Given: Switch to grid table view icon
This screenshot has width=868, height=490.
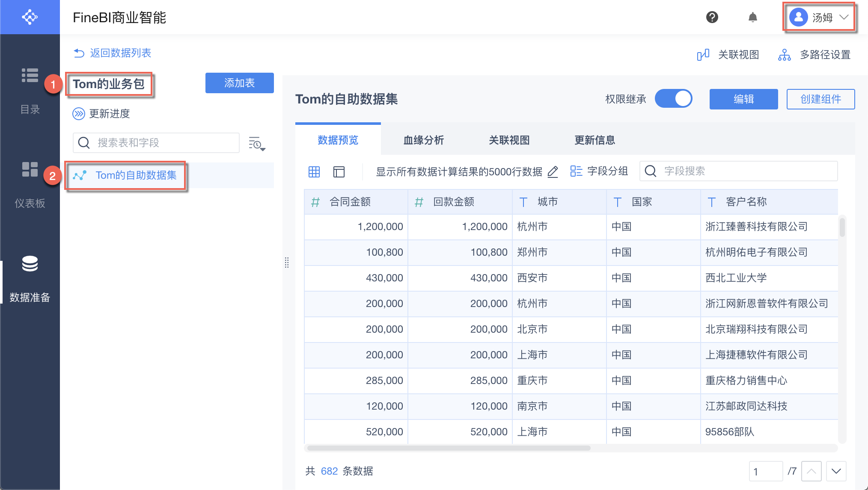Looking at the screenshot, I should [x=314, y=172].
